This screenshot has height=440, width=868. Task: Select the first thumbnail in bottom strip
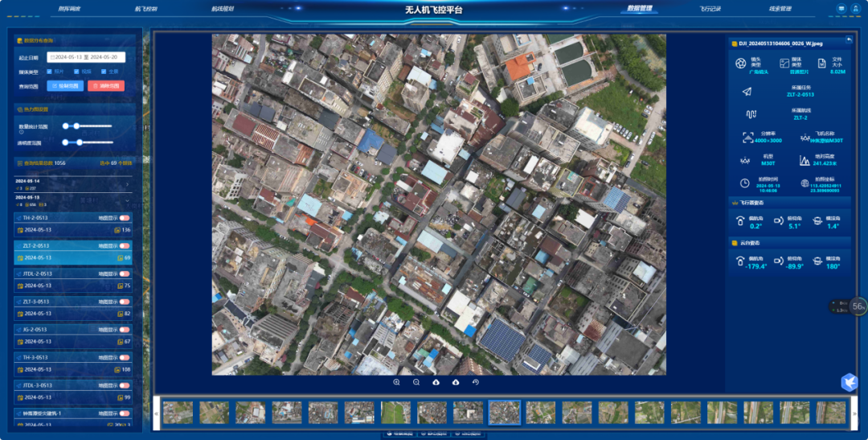point(178,413)
